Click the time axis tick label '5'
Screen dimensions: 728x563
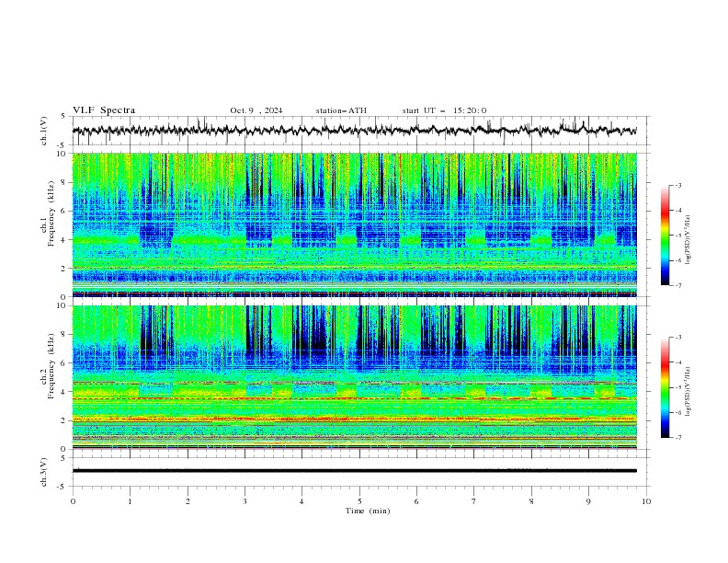pyautogui.click(x=359, y=501)
